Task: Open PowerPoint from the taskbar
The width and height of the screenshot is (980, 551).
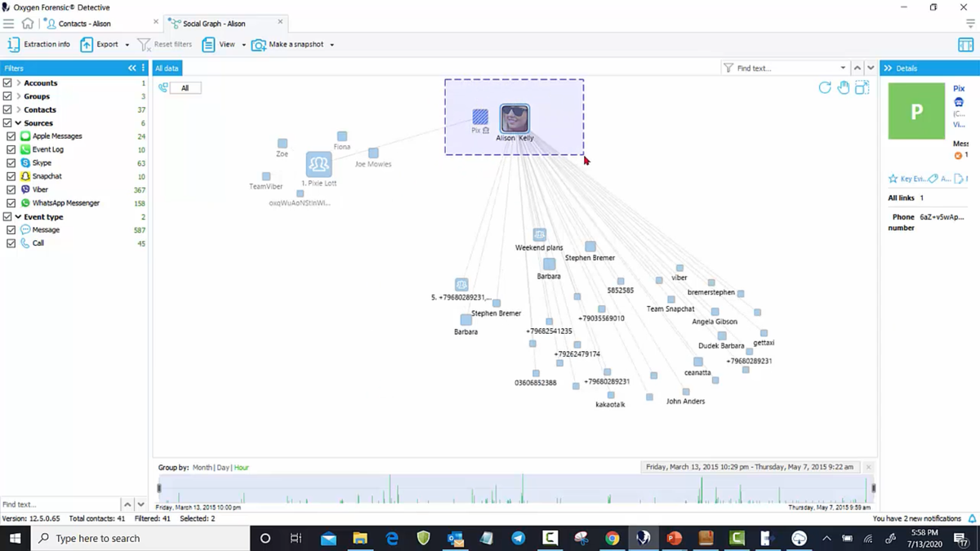Action: [674, 538]
